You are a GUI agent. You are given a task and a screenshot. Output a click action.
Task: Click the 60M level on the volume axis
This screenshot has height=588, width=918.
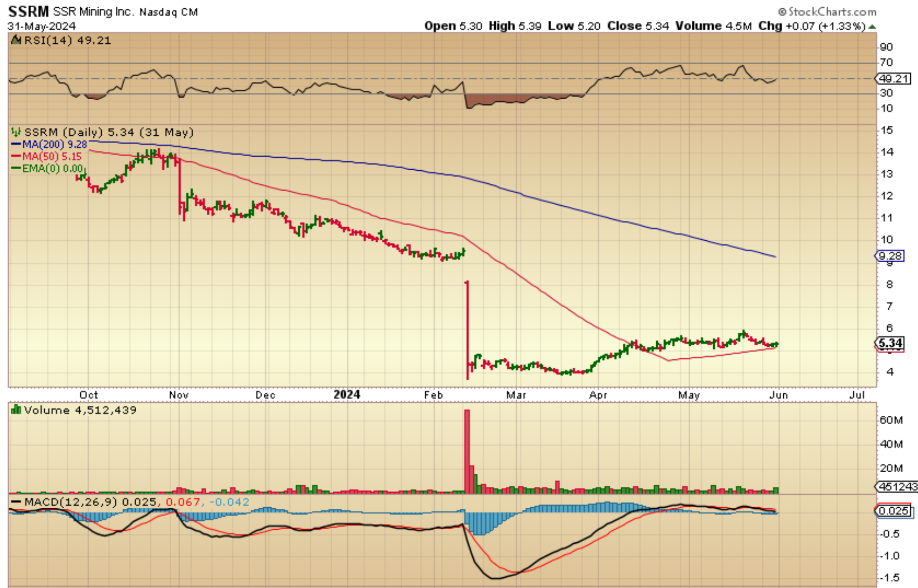(891, 420)
